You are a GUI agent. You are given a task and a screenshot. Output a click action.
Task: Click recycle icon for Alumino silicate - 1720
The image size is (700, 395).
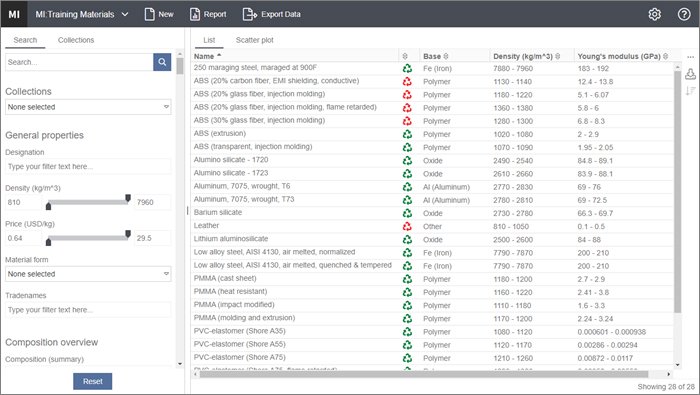coord(407,161)
